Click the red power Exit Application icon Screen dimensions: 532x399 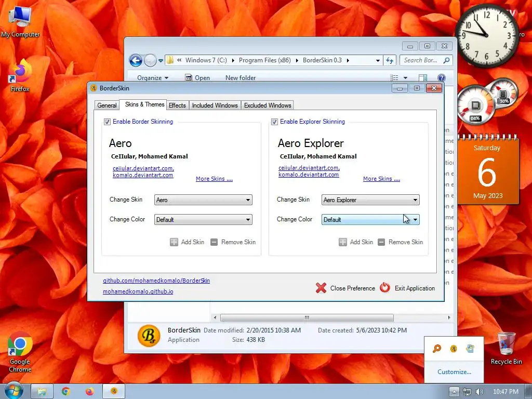(385, 287)
